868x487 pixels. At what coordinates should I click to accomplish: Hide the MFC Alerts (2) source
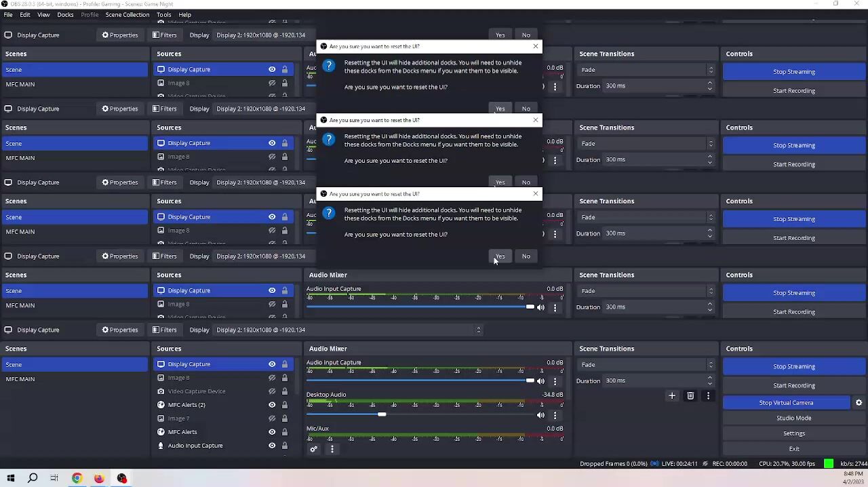pos(272,405)
